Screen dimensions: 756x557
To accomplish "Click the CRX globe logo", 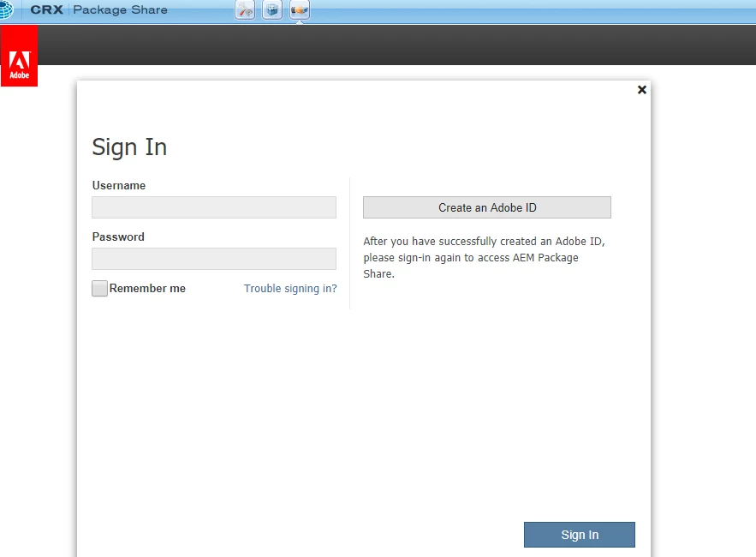I will pyautogui.click(x=6, y=9).
